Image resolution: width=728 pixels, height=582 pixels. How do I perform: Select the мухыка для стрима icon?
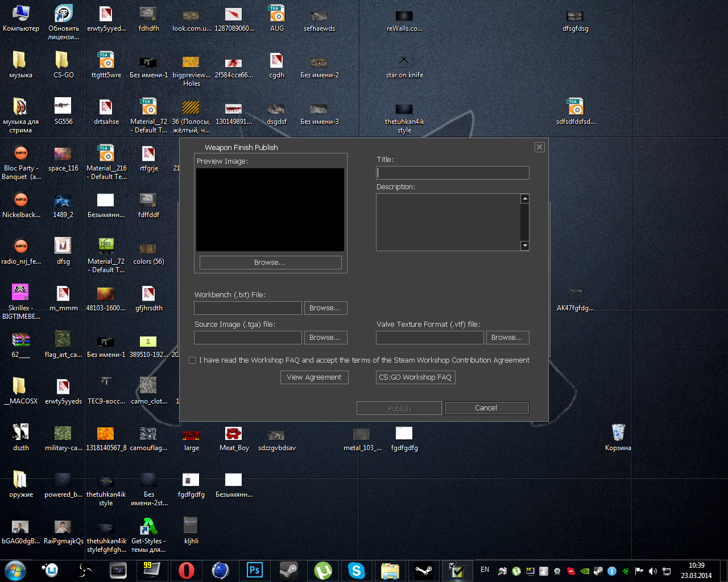click(21, 115)
